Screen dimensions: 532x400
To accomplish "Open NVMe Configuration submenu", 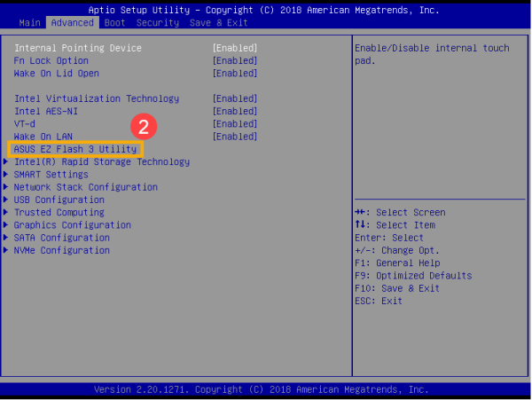I will tap(62, 250).
